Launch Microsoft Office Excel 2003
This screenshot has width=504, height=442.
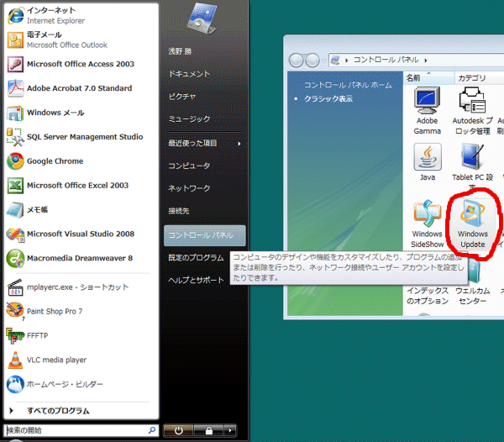click(x=81, y=186)
